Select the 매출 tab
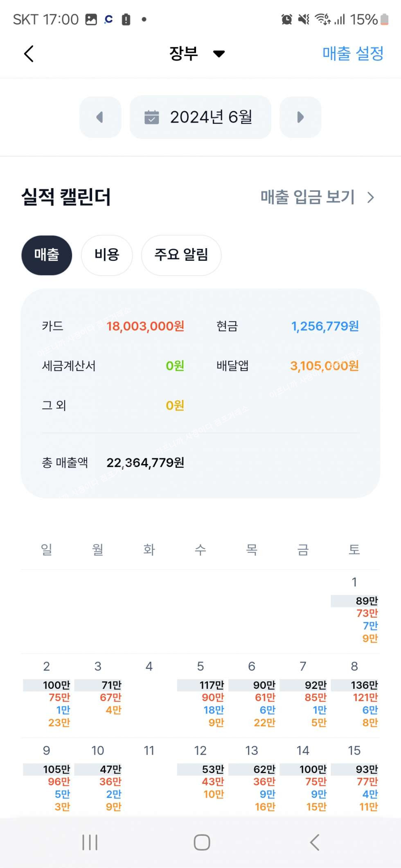This screenshot has width=401, height=868. (x=47, y=255)
